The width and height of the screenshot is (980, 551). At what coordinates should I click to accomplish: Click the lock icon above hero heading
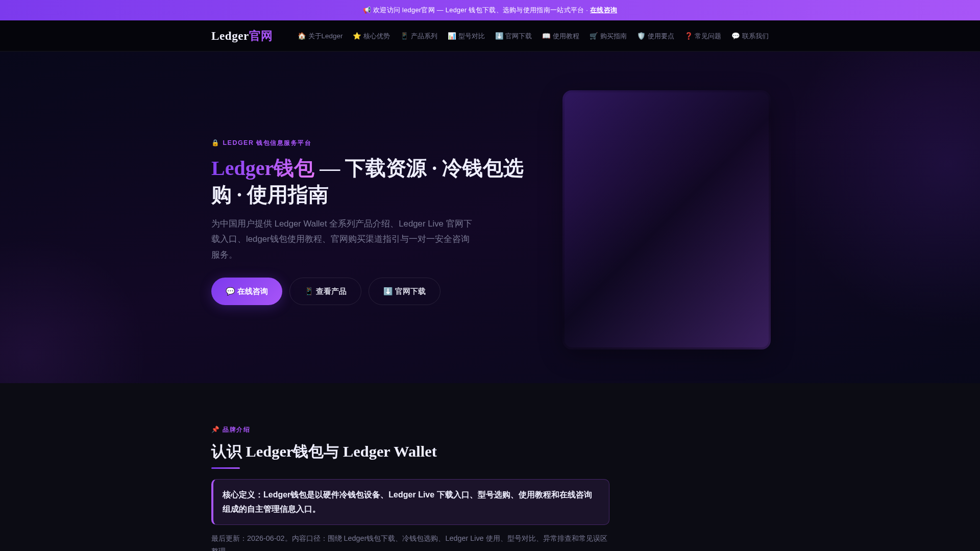(215, 143)
